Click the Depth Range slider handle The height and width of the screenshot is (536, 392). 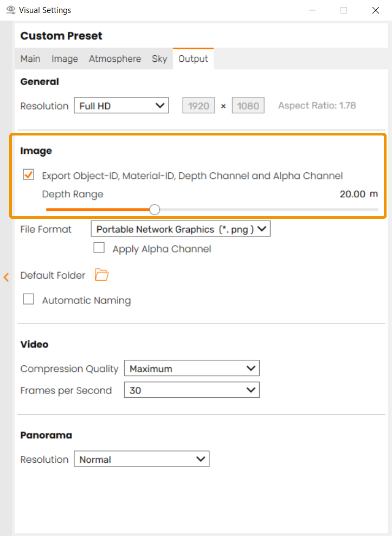pyautogui.click(x=155, y=209)
